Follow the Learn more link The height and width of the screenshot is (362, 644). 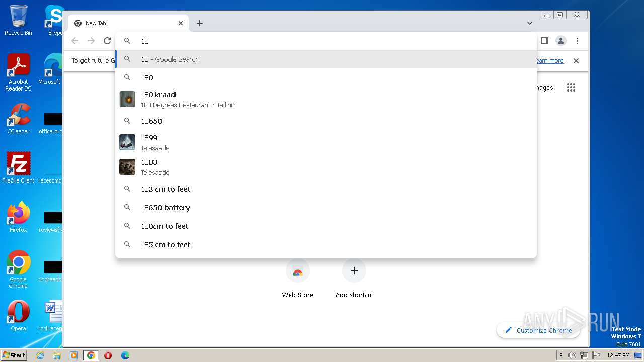pos(549,61)
